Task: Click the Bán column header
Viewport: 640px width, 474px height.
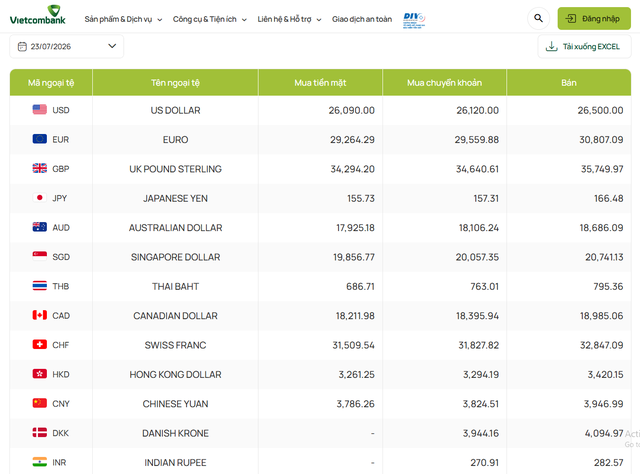Action: (569, 82)
